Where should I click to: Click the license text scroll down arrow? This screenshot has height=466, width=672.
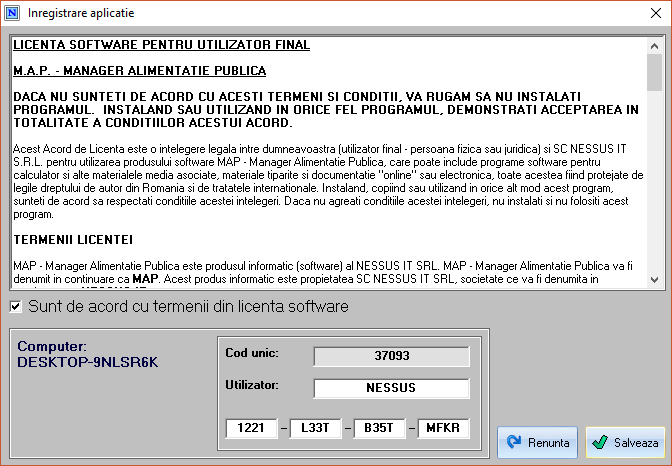pos(654,280)
